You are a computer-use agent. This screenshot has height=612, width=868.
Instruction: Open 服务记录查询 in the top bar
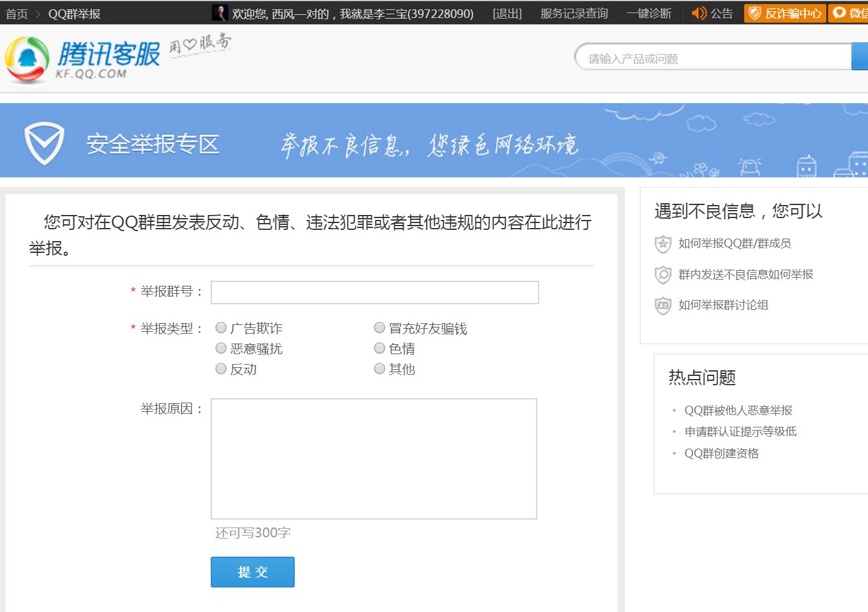[x=573, y=12]
